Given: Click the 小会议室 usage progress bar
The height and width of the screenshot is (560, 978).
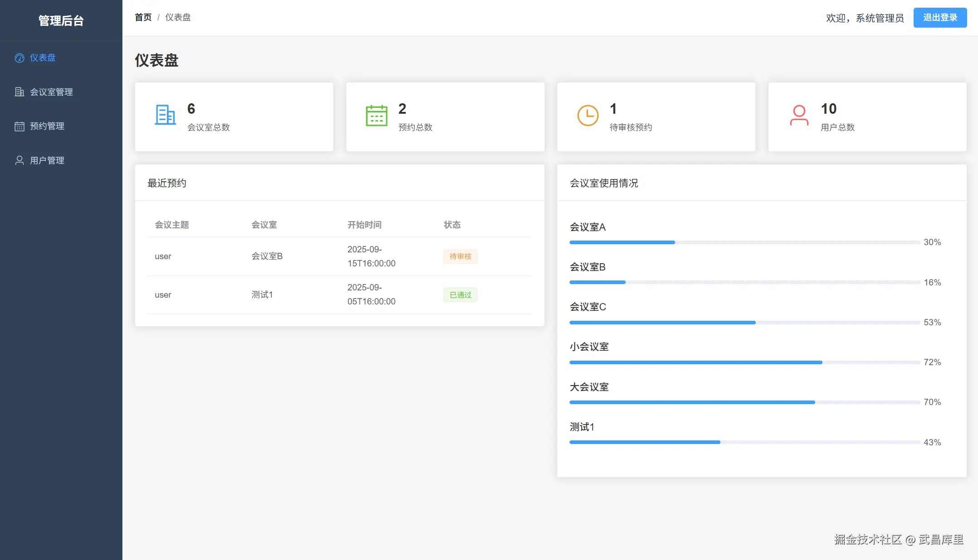Looking at the screenshot, I should click(x=744, y=362).
